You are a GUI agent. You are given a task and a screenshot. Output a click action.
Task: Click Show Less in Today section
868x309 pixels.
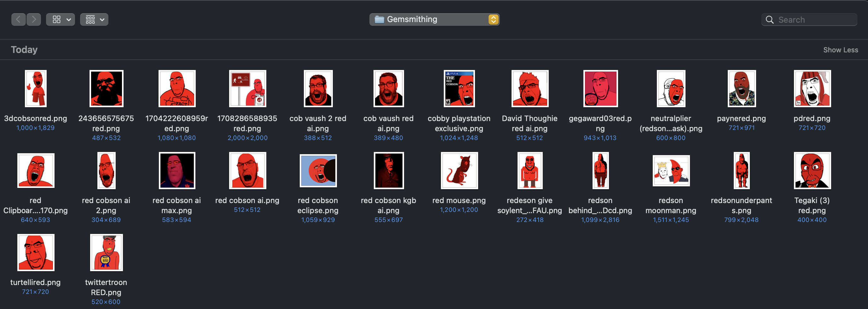click(840, 50)
